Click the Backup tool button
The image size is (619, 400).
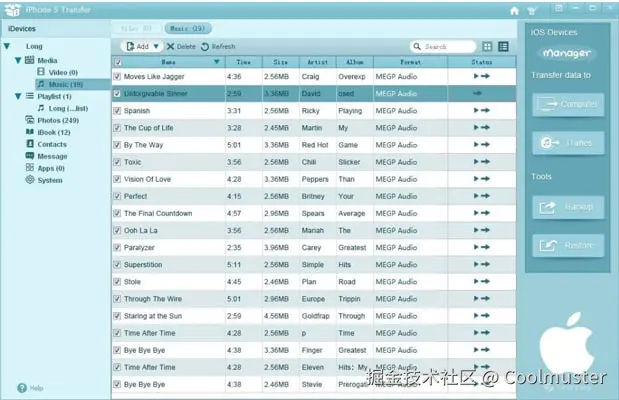[568, 207]
